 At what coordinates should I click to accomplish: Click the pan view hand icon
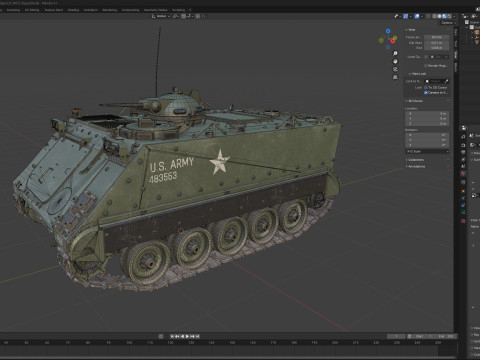395,62
